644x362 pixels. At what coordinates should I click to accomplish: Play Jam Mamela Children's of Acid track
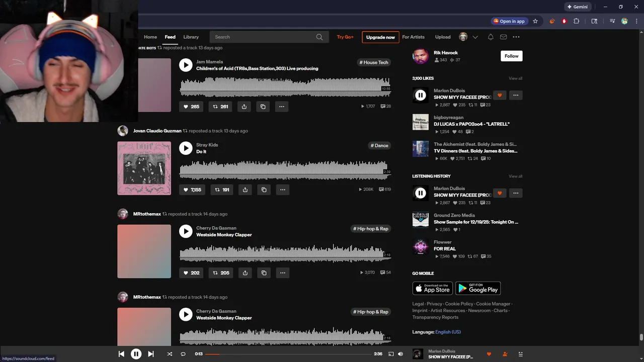(186, 65)
